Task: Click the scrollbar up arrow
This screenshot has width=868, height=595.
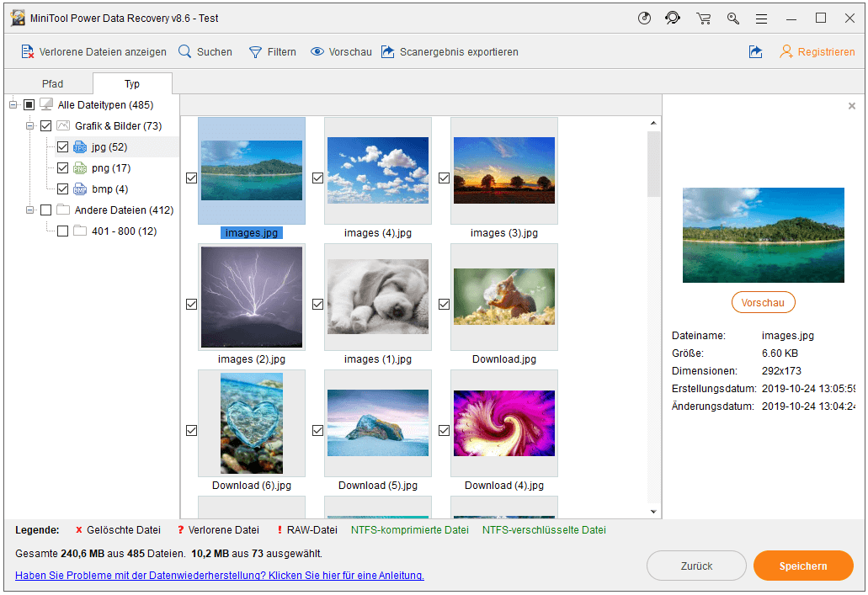Action: point(653,123)
